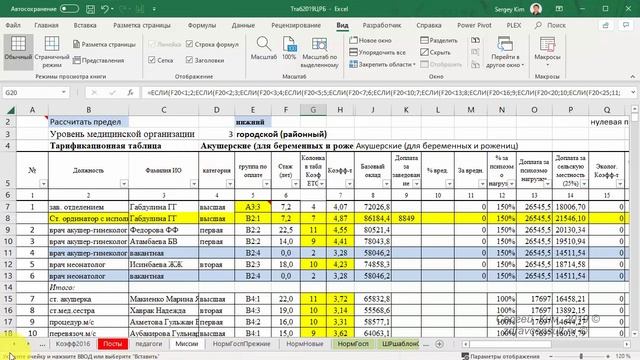Switch to the Коэфф2016 sheet tab
Screen dimensions: 640x360
pos(73,344)
